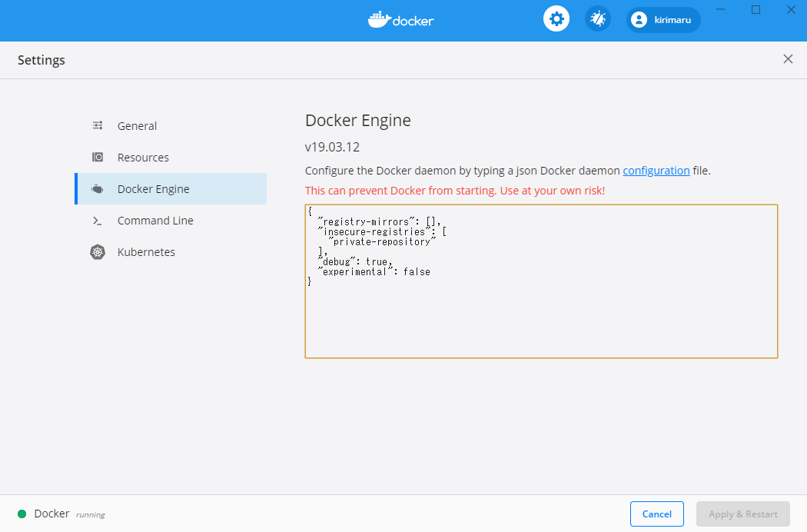
Task: Close the Docker Desktop window
Action: click(x=791, y=10)
